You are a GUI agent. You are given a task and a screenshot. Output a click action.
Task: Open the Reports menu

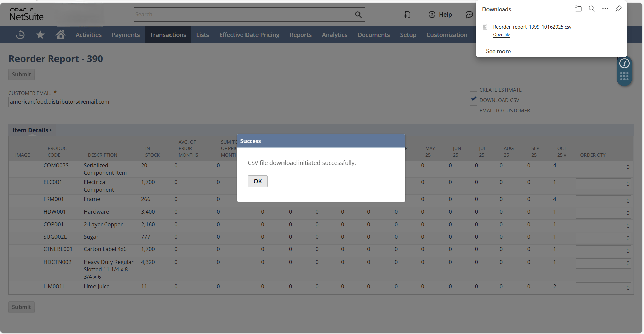pos(300,35)
